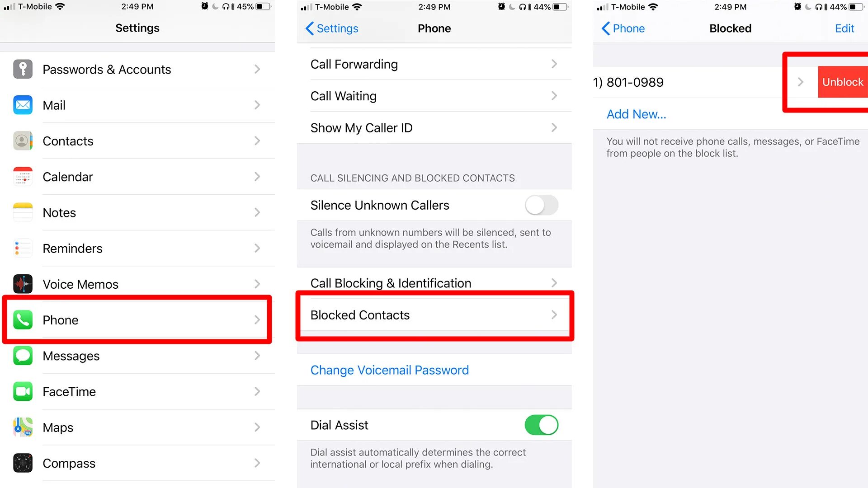The image size is (868, 488).
Task: Select the Blocked Contacts menu item
Action: point(434,314)
